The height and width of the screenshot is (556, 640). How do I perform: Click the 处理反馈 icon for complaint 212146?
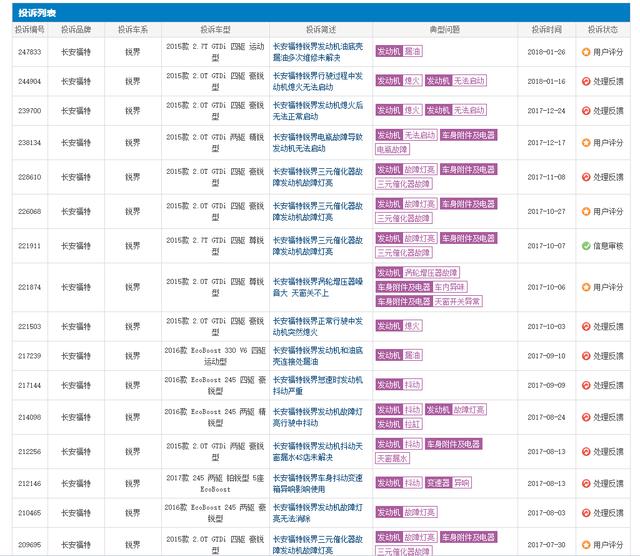click(x=586, y=483)
